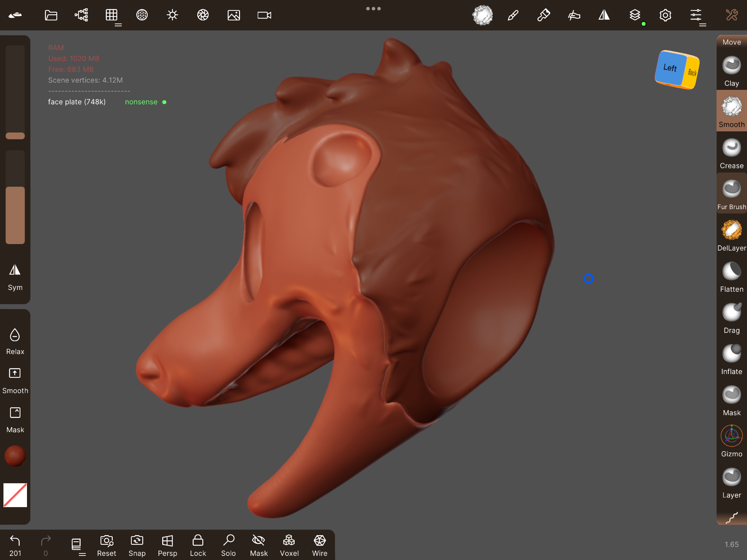Open the Layers stack menu
The image size is (747, 560).
[635, 15]
